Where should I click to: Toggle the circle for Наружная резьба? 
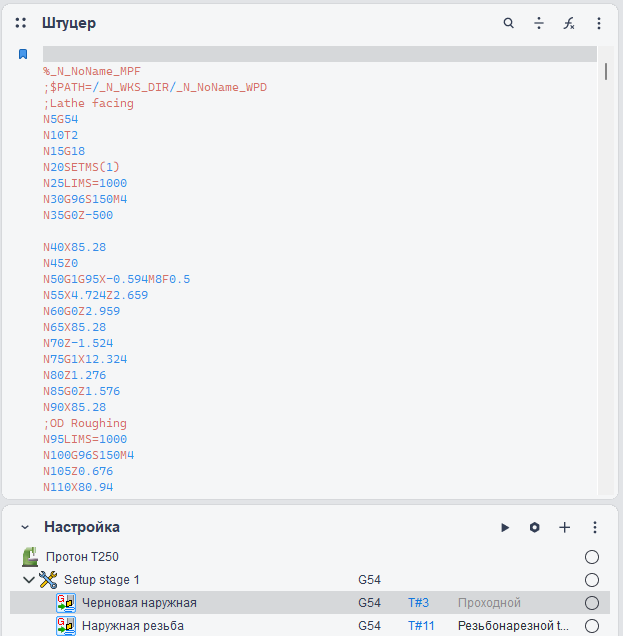(x=592, y=626)
